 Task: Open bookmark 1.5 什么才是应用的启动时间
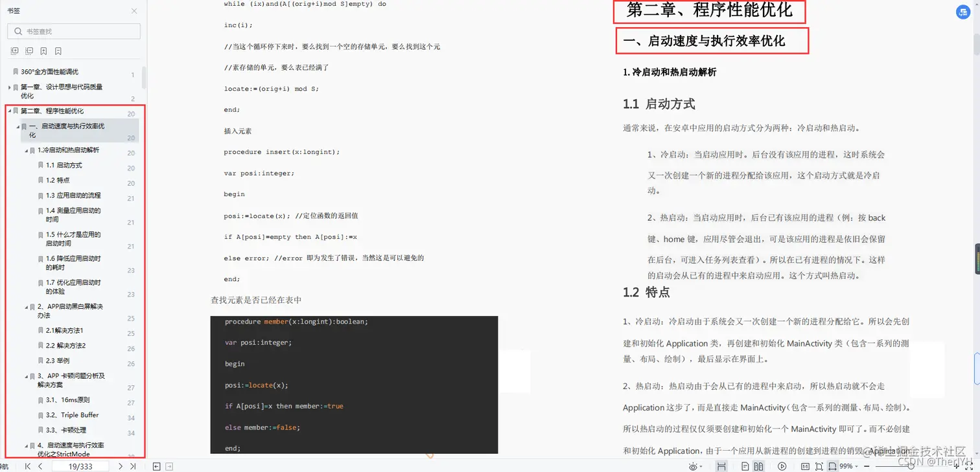tap(73, 239)
